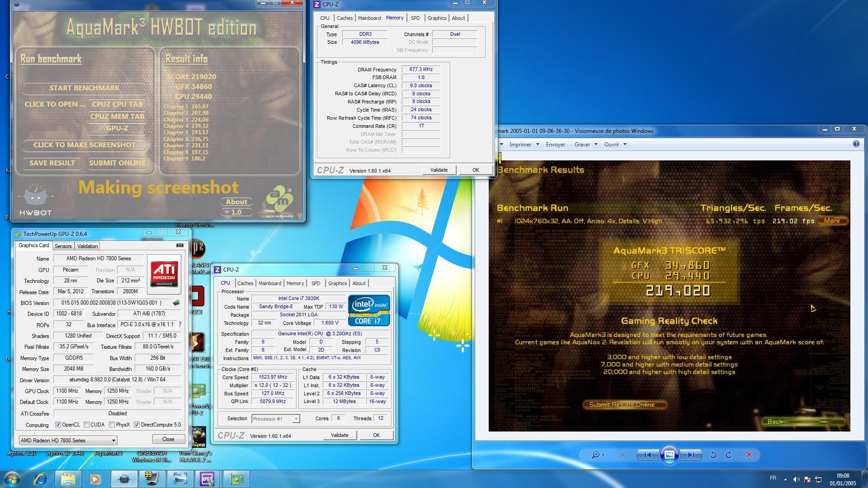Close GPU-Z with the Close button
868x488 pixels.
point(168,439)
